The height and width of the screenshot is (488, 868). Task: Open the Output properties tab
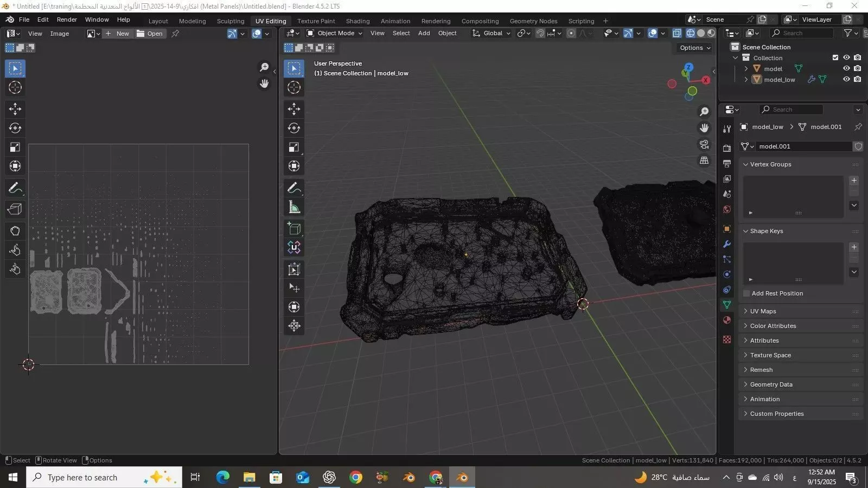727,163
